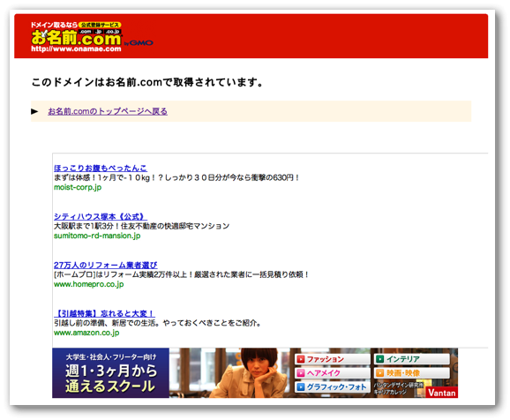This screenshot has height=420, width=510.
Task: Click the [ホームプロ]はリフォーム実績 ad description
Action: tap(181, 274)
